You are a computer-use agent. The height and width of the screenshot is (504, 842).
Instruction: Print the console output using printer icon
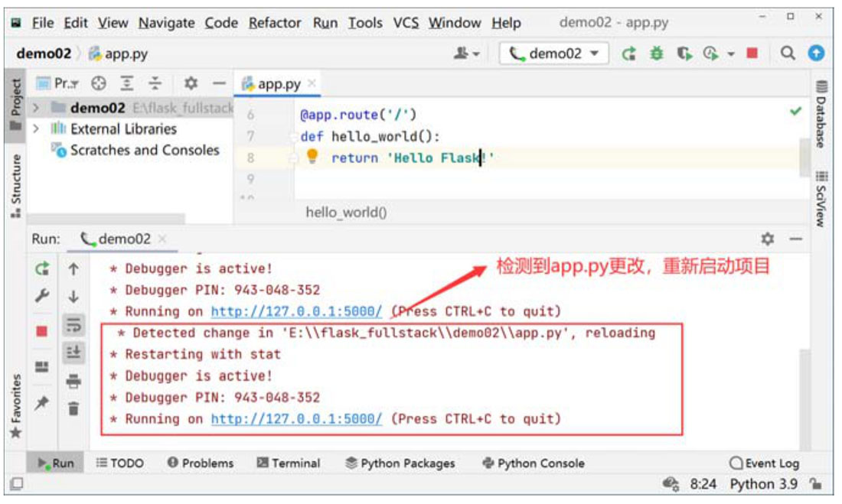pos(73,380)
